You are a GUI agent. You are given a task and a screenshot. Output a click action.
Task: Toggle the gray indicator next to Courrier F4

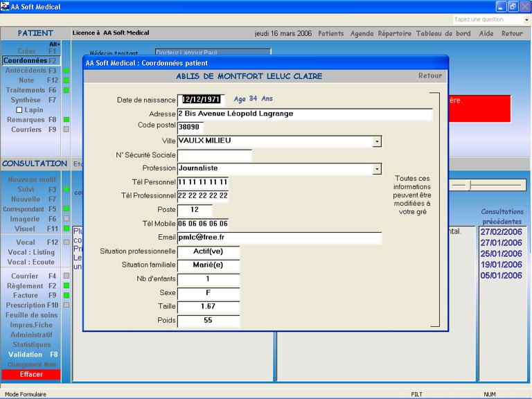tap(66, 276)
